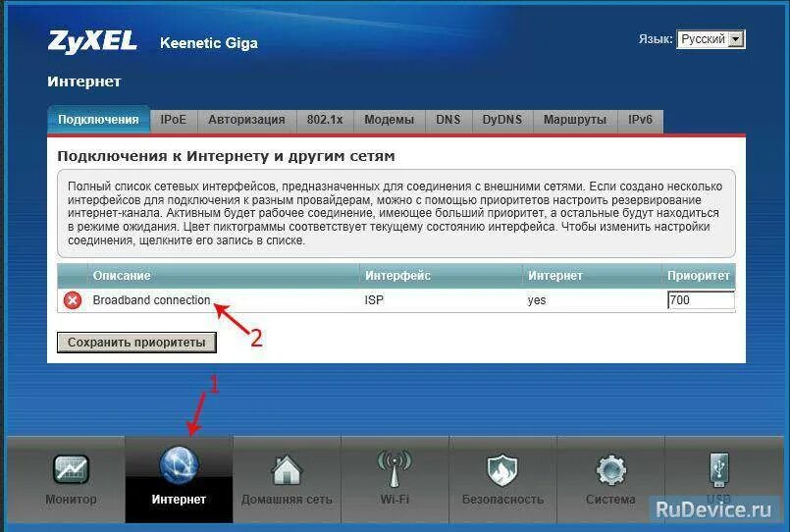Go to the Модемы tab
Viewport: 790px width, 532px height.
(x=389, y=120)
